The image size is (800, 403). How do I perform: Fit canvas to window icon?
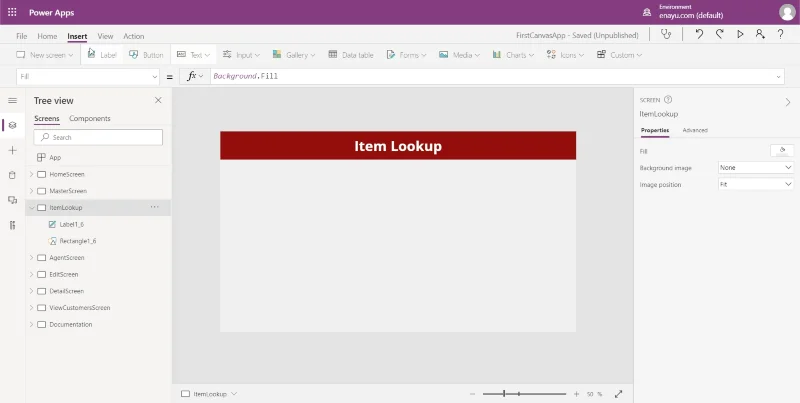click(618, 394)
